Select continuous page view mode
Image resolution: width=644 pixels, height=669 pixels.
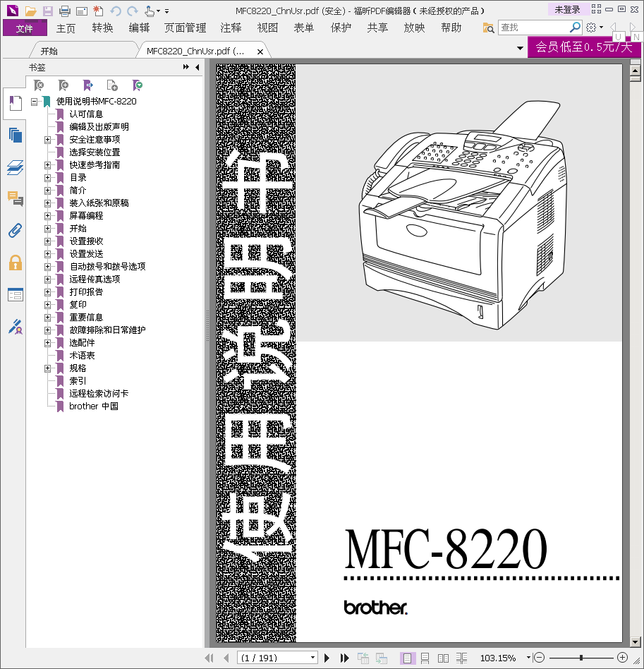425,658
